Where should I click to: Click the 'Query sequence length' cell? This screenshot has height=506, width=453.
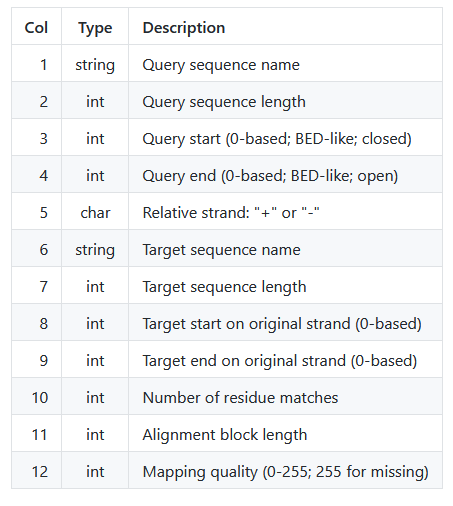point(285,100)
